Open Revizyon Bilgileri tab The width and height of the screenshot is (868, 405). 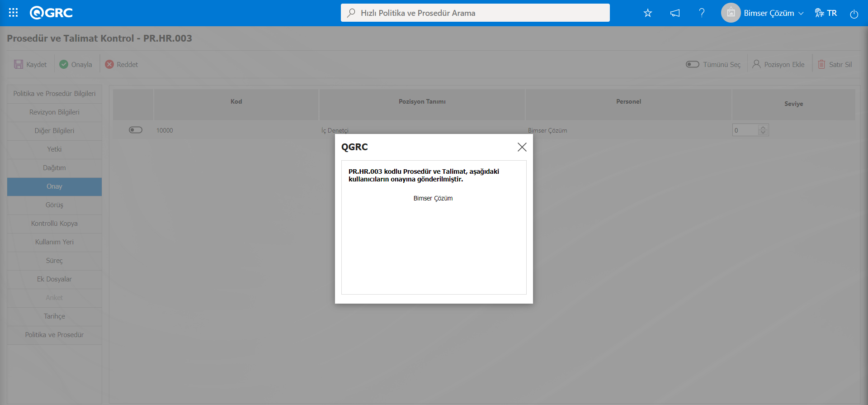pyautogui.click(x=54, y=112)
